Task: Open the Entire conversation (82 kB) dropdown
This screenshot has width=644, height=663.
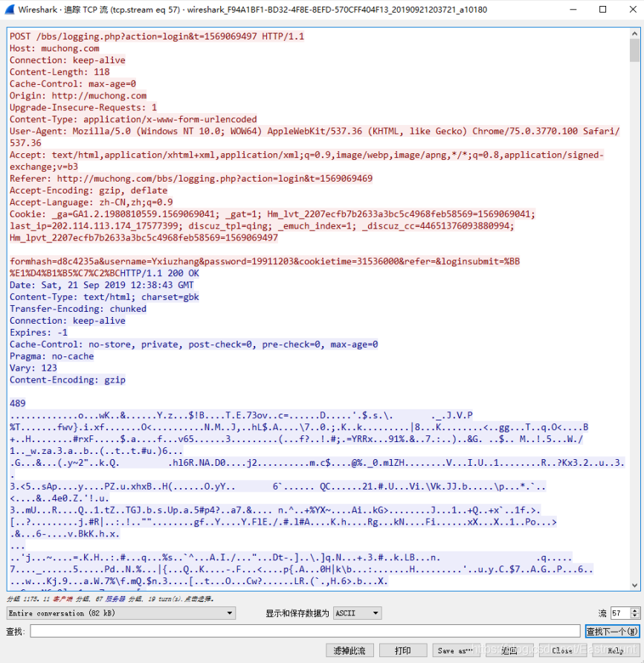Action: [x=121, y=613]
